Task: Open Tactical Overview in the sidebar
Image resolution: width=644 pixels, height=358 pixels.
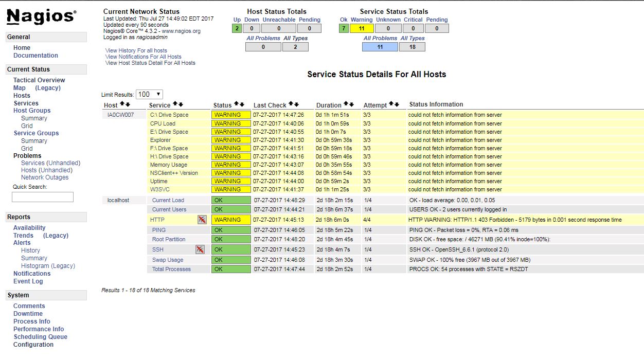Action: click(x=39, y=80)
